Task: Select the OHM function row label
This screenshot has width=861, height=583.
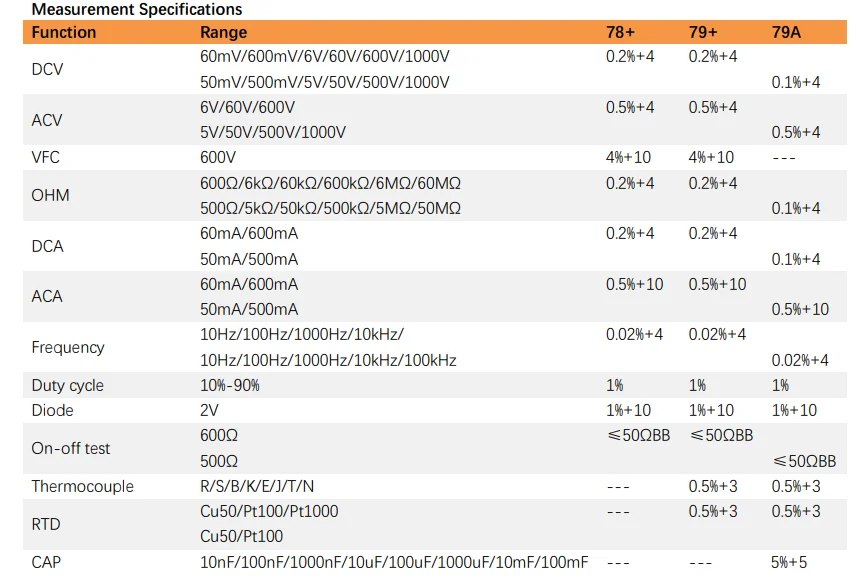Action: (x=51, y=195)
